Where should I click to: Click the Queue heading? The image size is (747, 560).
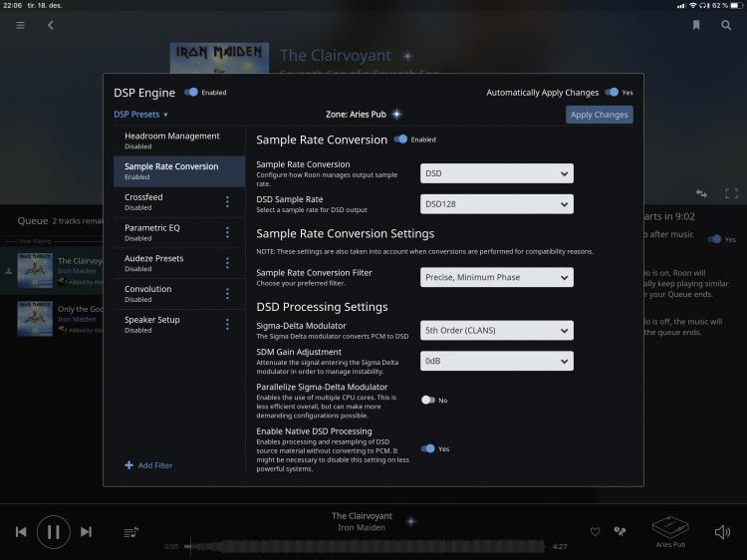[x=33, y=220]
